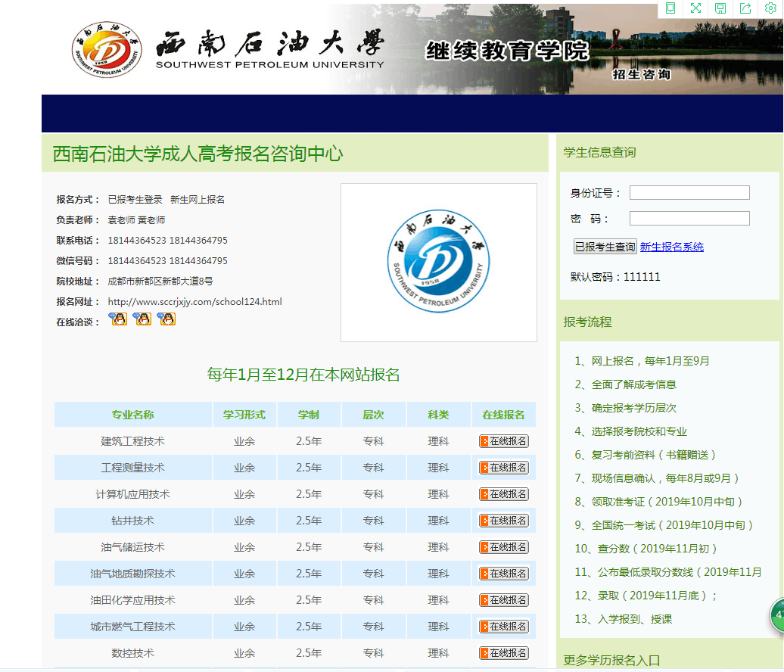
Task: Start a QQ chat via the rightmost penguin icon
Action: 166,319
